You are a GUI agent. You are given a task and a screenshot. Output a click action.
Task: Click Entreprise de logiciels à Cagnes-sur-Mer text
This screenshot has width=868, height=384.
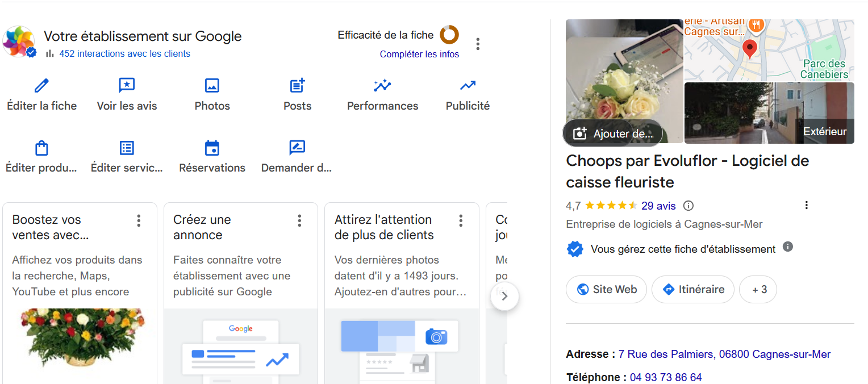click(x=664, y=224)
